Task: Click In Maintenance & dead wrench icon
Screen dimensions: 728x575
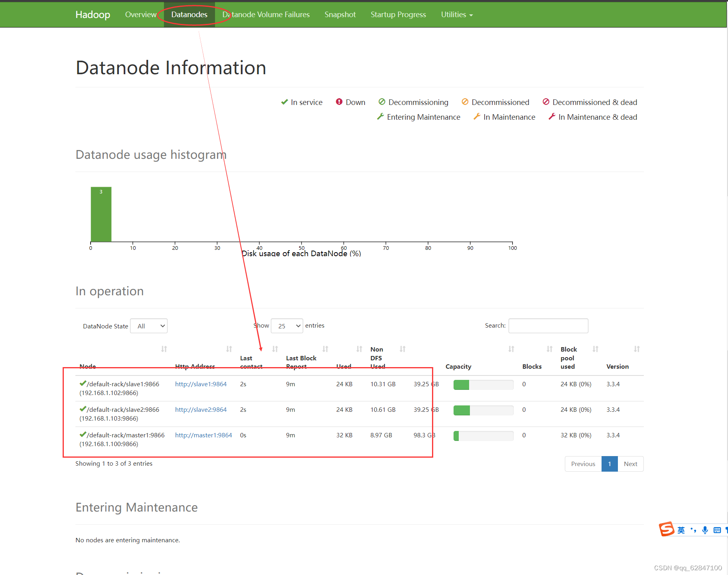Action: pyautogui.click(x=552, y=117)
